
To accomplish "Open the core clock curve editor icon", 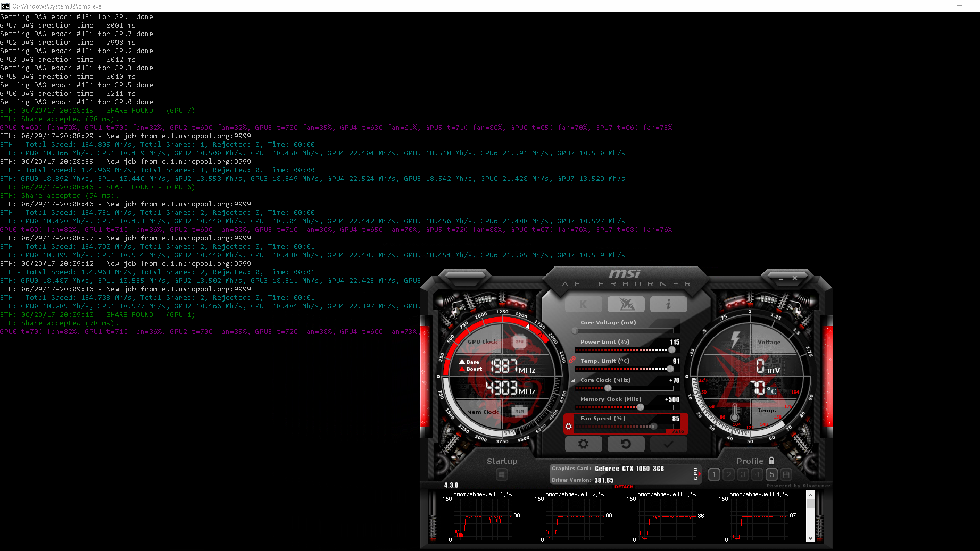I will (x=573, y=380).
